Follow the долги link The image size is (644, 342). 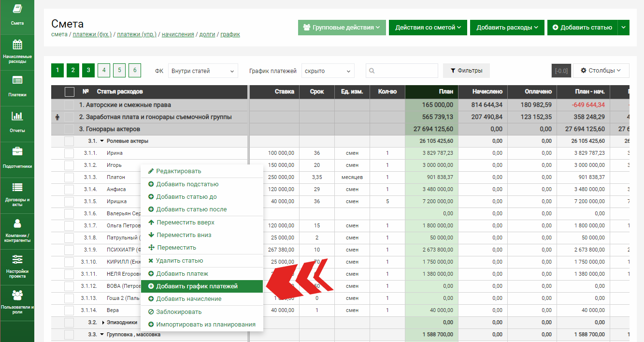(207, 34)
